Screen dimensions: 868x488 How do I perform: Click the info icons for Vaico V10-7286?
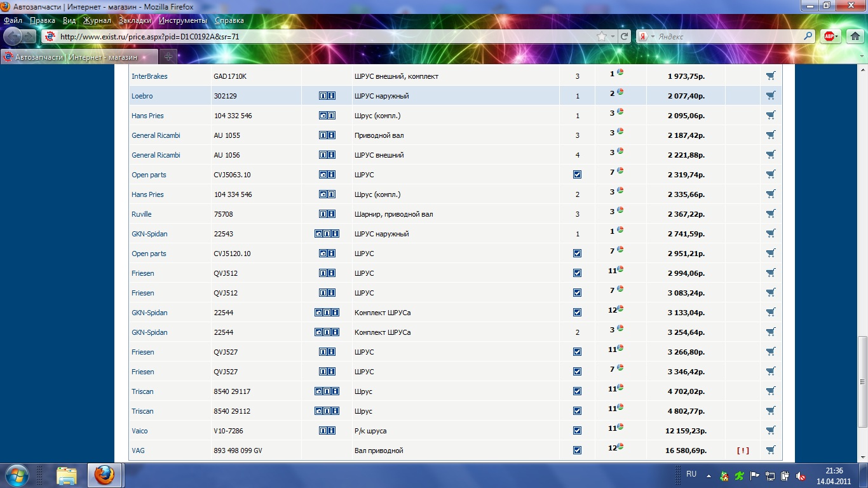point(327,431)
